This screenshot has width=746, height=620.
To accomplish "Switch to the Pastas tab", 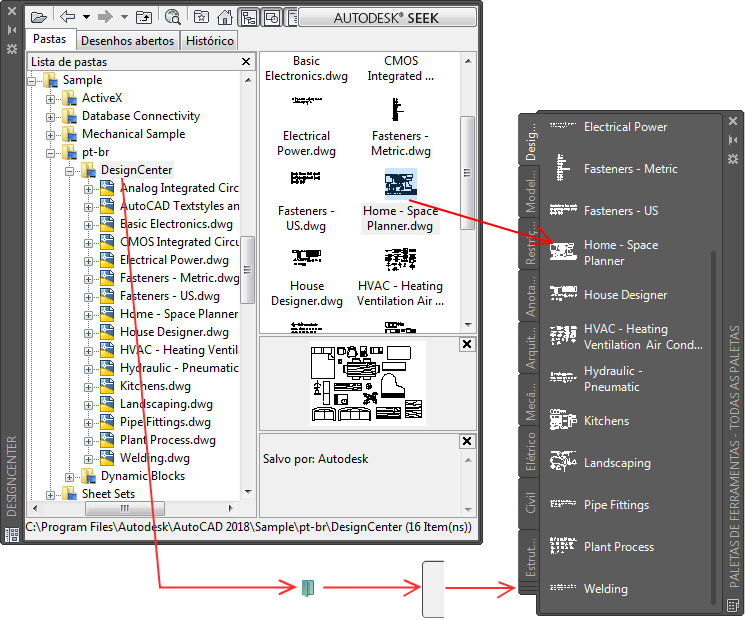I will [49, 39].
